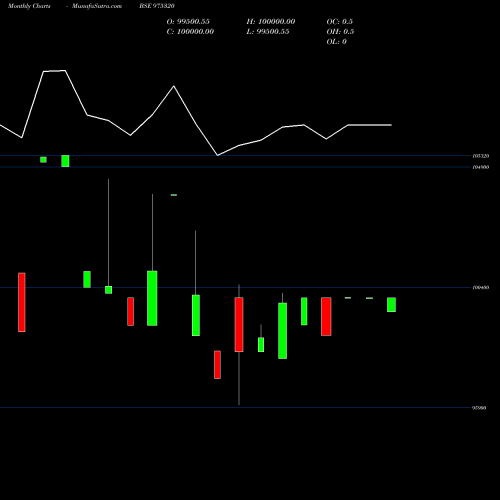Click the red candle with the long lower wick
This screenshot has width=500, height=500.
click(x=239, y=324)
